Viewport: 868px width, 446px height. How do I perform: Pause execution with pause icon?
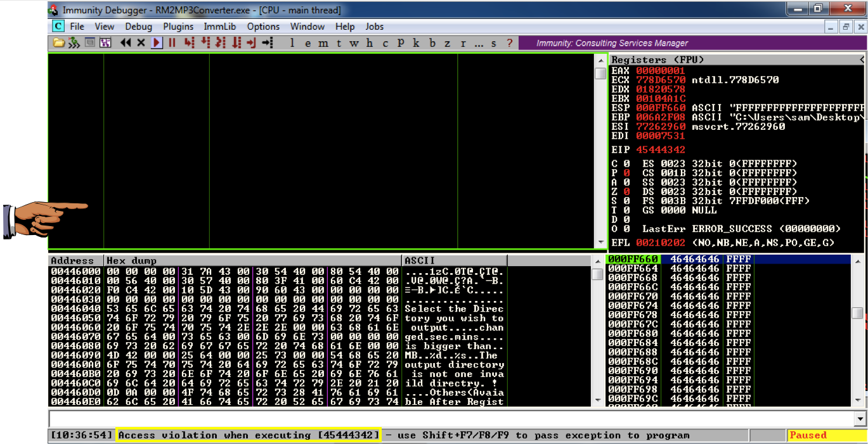click(172, 43)
